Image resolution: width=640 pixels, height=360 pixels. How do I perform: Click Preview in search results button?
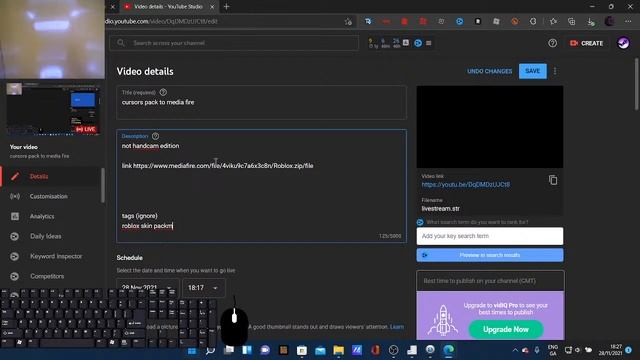[x=490, y=255]
